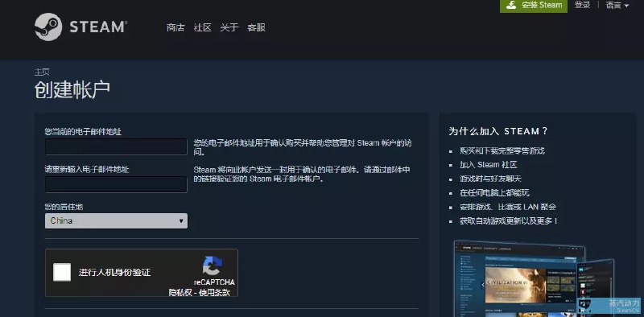Expand the 语言 language dropdown
The height and width of the screenshot is (317, 644).
coord(617,6)
